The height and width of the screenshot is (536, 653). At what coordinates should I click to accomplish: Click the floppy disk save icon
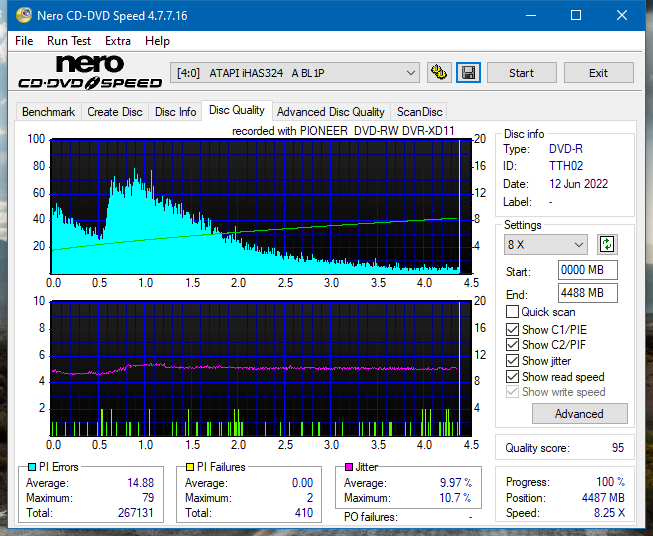coord(468,73)
